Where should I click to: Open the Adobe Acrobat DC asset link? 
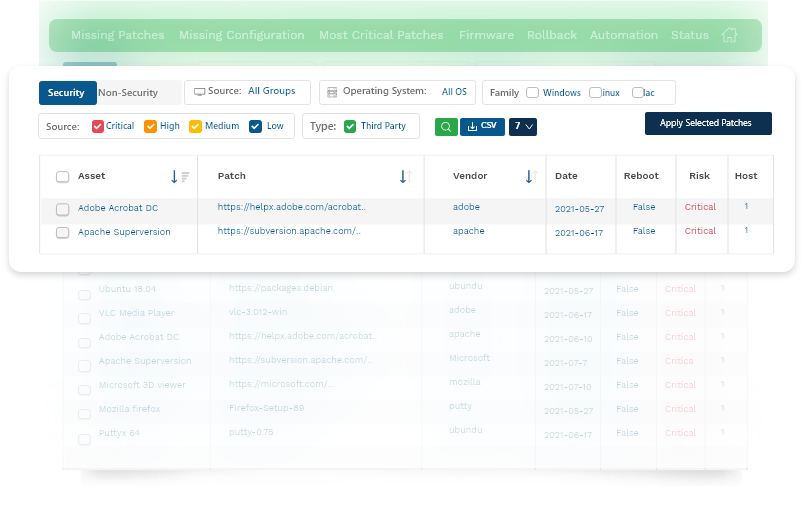pos(118,208)
